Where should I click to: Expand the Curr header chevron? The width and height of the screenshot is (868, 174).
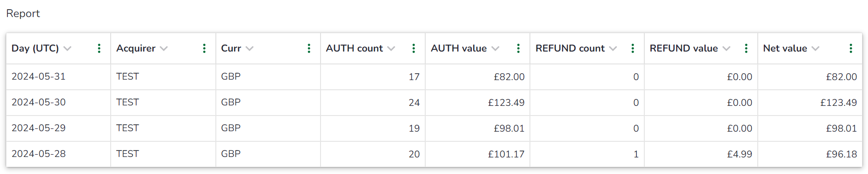pos(250,49)
